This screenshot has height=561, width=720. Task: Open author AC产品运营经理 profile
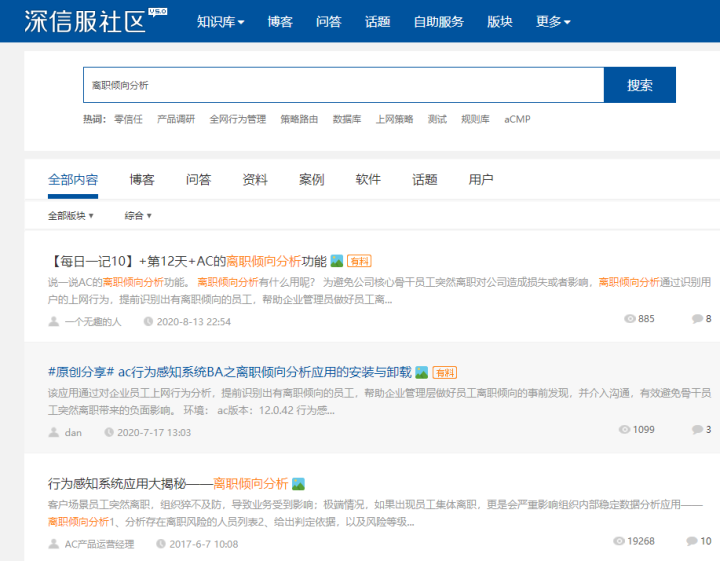[x=99, y=544]
